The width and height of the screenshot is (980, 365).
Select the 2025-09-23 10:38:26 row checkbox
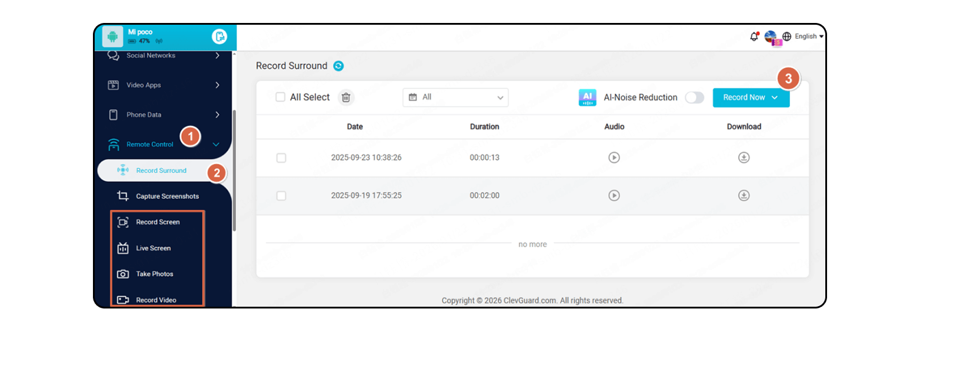(x=281, y=158)
